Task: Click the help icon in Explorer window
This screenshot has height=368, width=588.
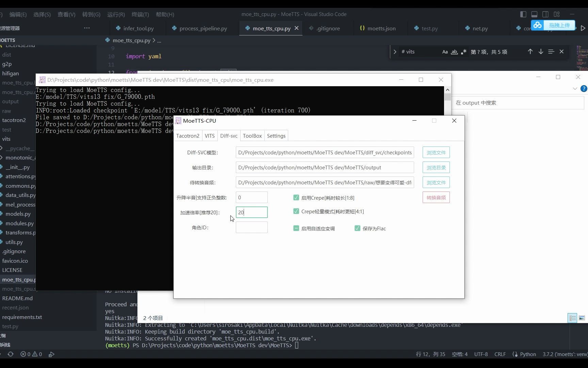Action: pos(584,89)
